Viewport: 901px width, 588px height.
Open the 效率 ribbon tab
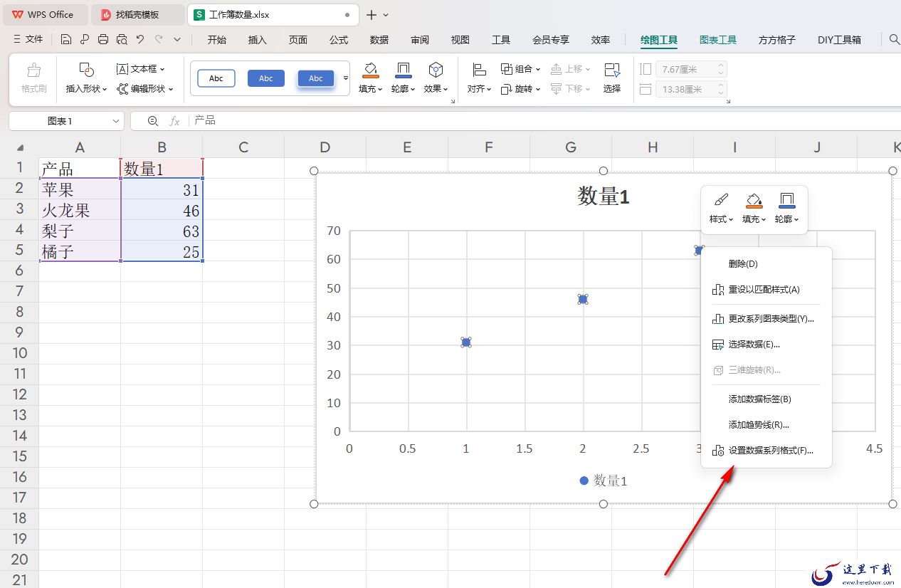(601, 40)
